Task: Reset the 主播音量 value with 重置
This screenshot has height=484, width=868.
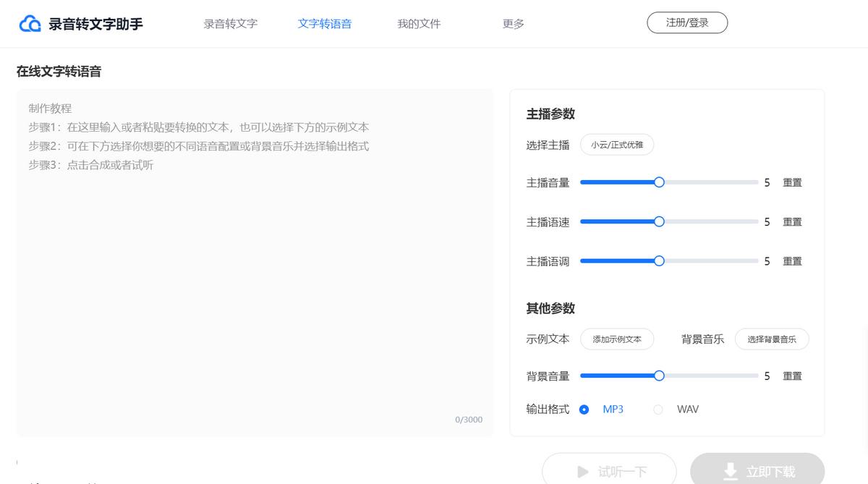Action: [x=792, y=182]
